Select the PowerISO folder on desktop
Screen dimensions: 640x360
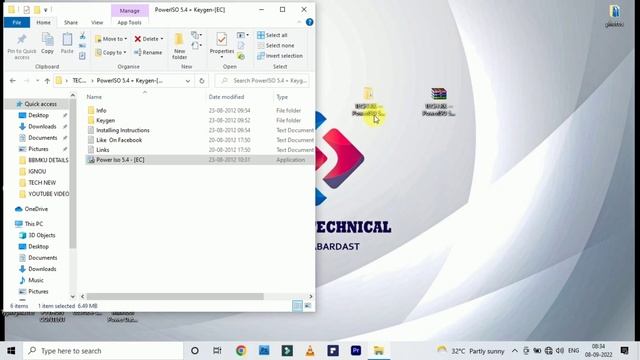coord(368,102)
